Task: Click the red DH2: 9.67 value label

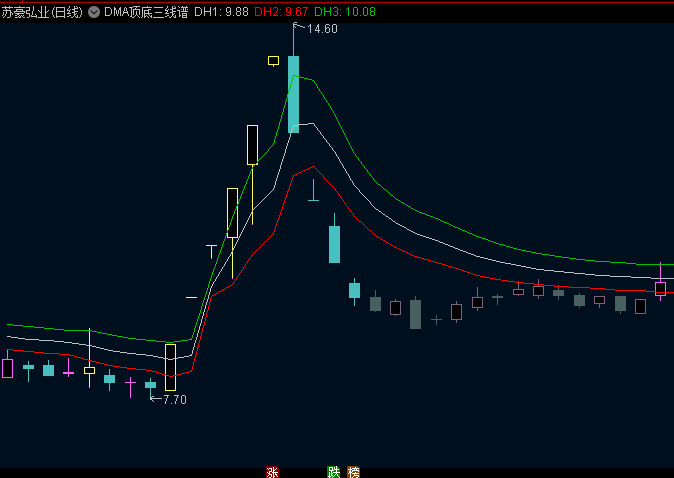Action: coord(281,12)
